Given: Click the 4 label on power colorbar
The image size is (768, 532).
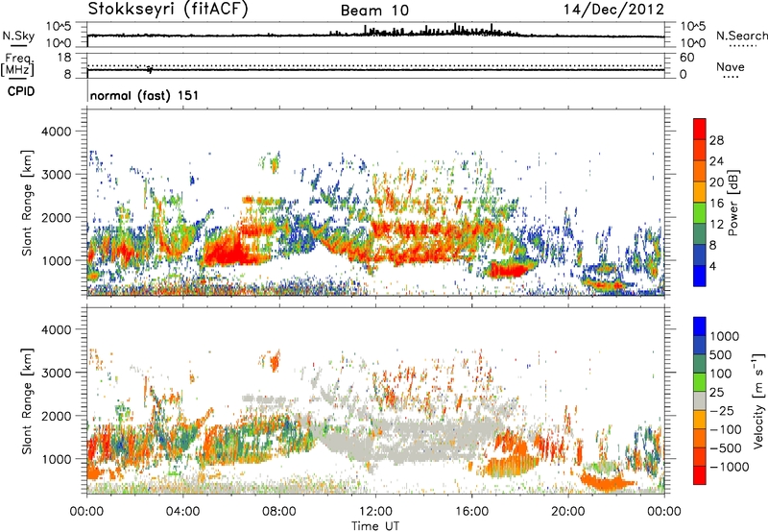Looking at the screenshot, I should pyautogui.click(x=712, y=267).
